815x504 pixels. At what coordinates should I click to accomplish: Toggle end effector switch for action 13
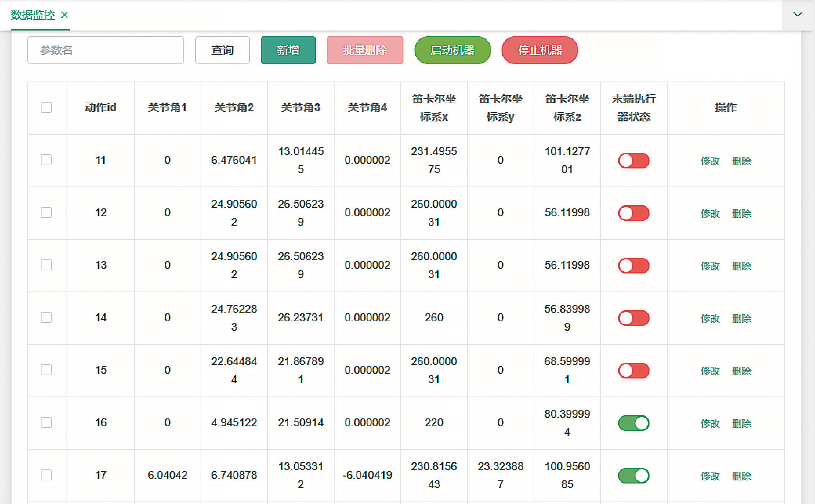(x=634, y=266)
